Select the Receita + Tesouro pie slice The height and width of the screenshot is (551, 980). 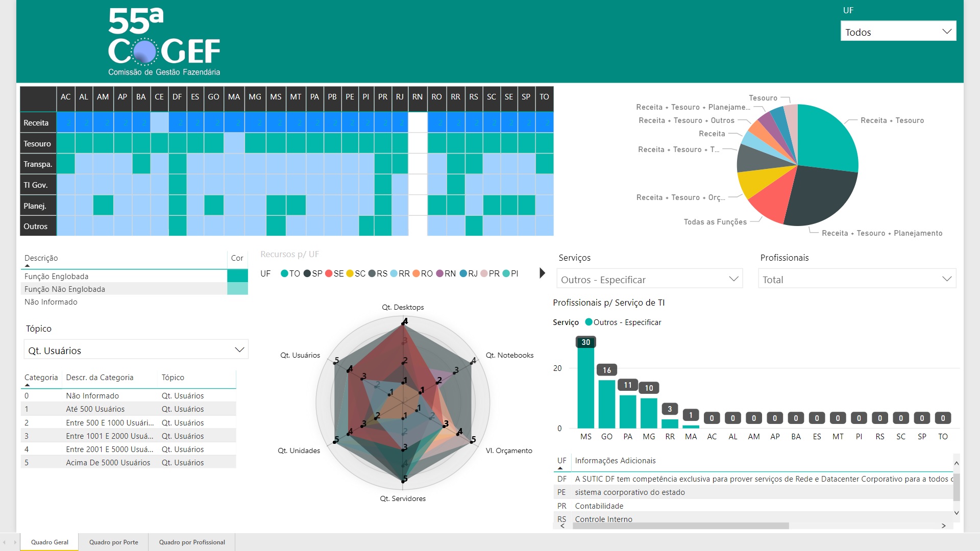tap(827, 138)
